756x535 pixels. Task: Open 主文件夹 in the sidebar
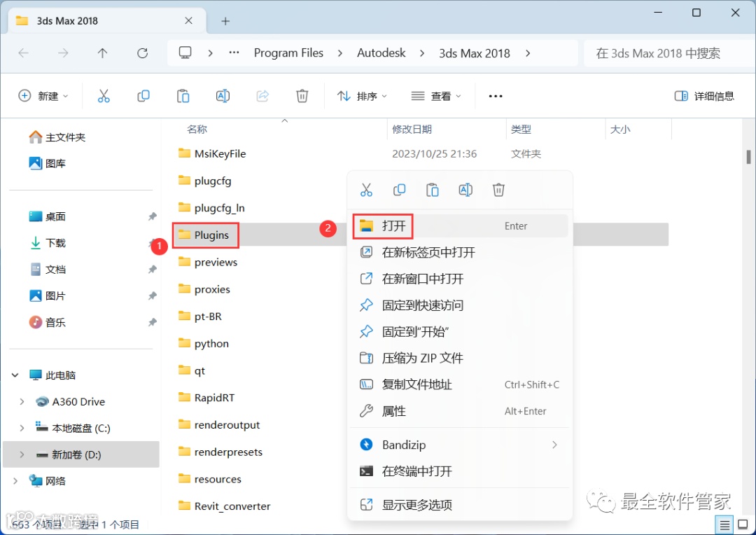point(57,137)
